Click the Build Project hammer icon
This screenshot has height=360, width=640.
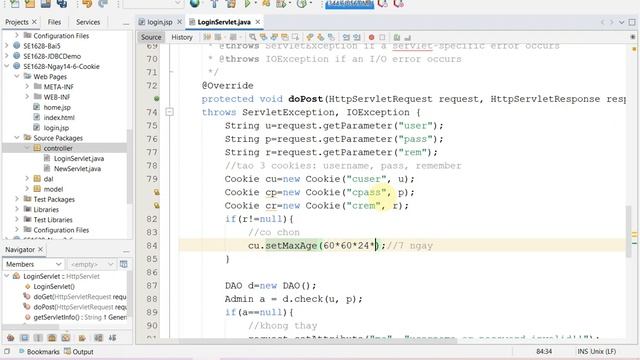(214, 4)
